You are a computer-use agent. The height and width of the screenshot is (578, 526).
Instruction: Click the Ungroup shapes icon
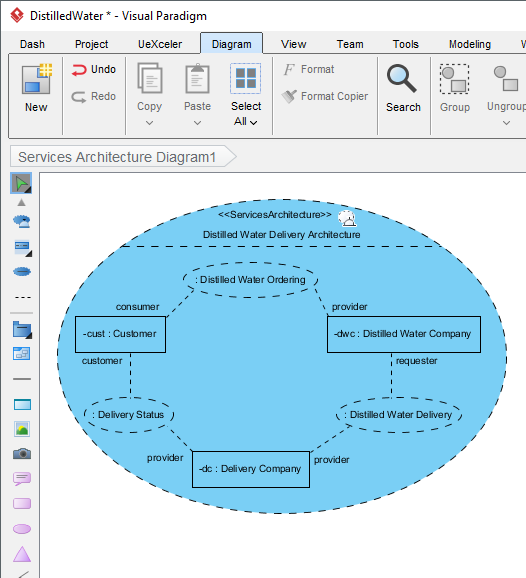coord(506,79)
